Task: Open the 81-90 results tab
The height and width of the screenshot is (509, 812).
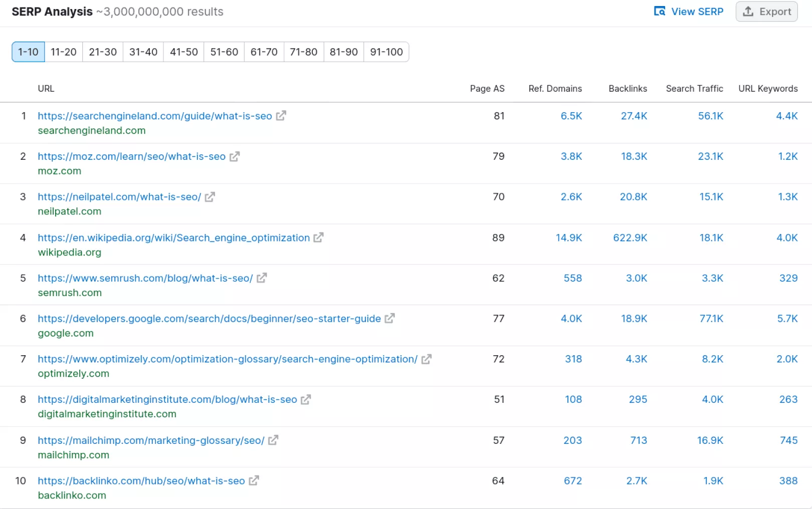Action: coord(344,52)
